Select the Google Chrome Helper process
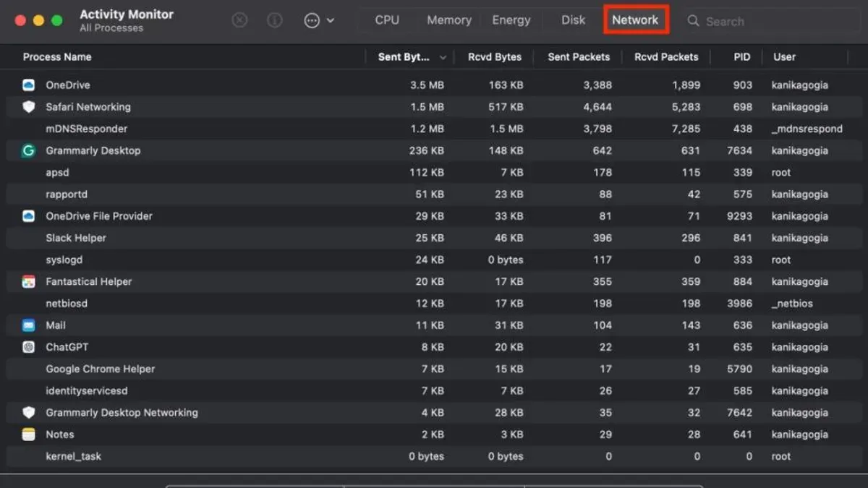The width and height of the screenshot is (868, 488). (x=434, y=369)
